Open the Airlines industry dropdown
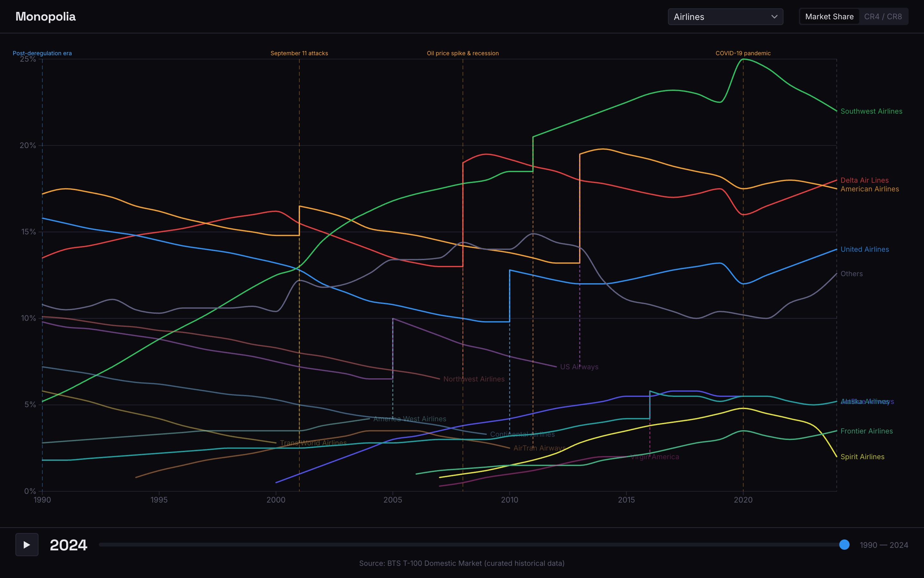The height and width of the screenshot is (578, 924). (x=725, y=17)
